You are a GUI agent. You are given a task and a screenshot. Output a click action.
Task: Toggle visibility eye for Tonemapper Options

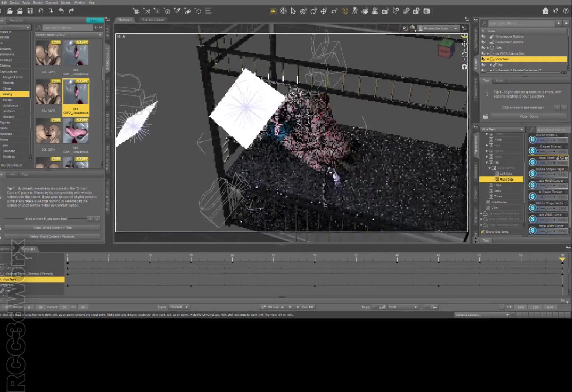click(483, 36)
